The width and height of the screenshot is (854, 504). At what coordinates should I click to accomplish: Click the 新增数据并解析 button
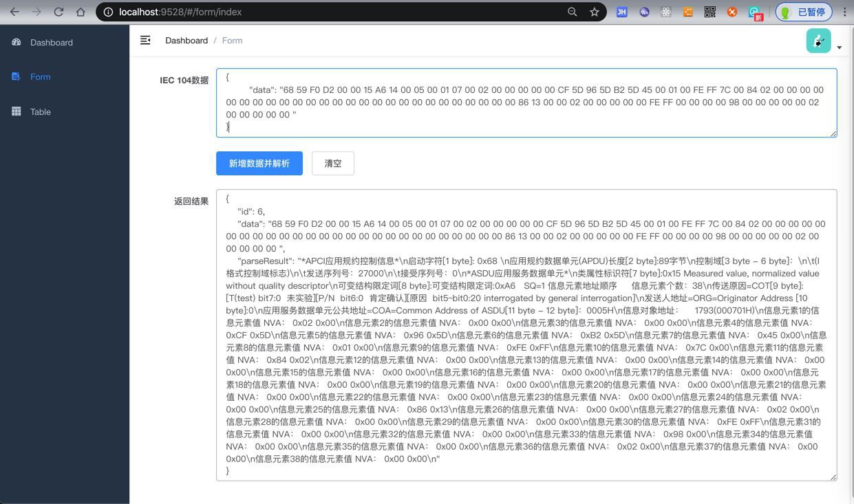point(259,164)
